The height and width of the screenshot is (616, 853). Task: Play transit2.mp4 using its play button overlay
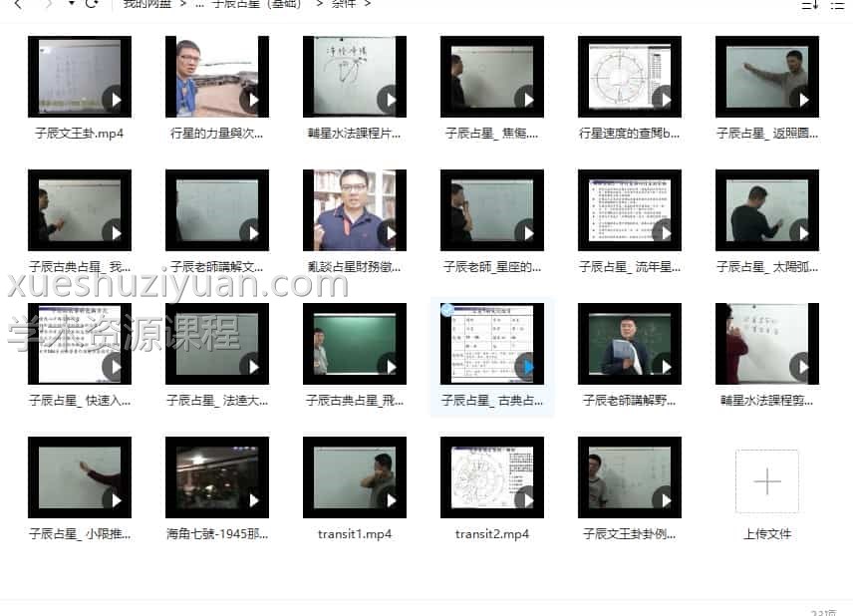(x=527, y=500)
